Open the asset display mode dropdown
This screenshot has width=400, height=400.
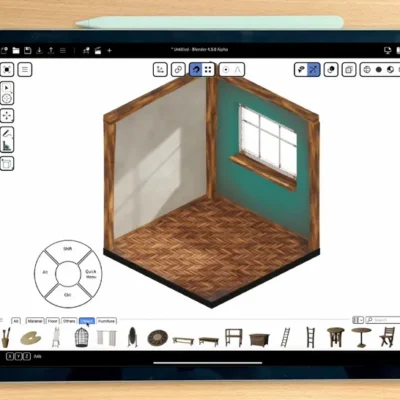click(358, 320)
